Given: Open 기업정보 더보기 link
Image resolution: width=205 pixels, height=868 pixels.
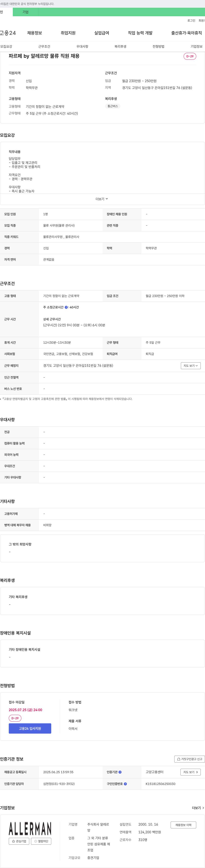Looking at the screenshot, I should coord(198,808).
